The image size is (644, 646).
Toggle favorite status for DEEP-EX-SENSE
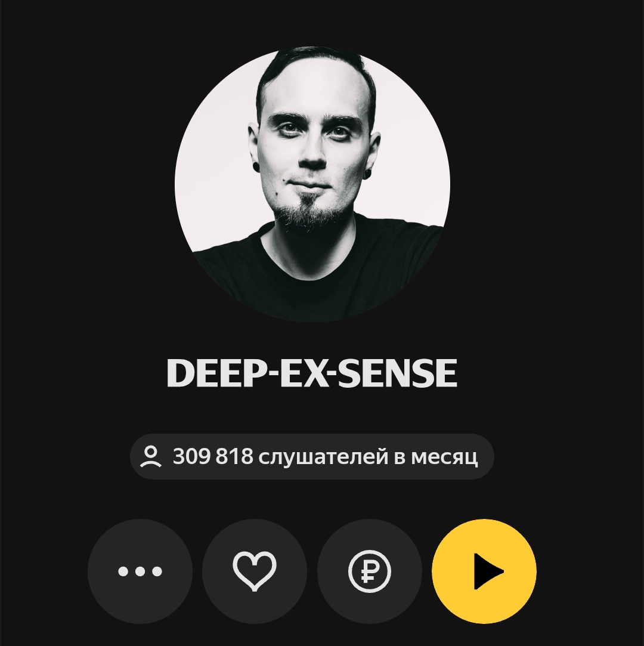click(x=255, y=571)
